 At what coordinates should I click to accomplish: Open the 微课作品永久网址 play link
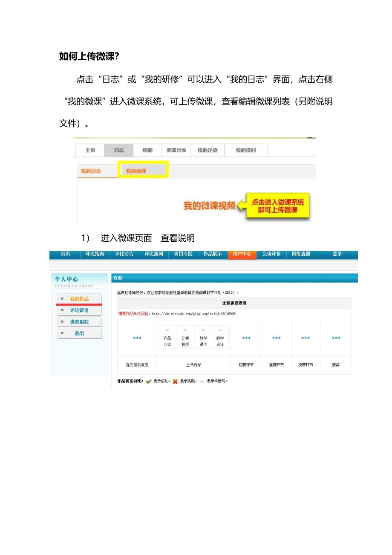[193, 314]
